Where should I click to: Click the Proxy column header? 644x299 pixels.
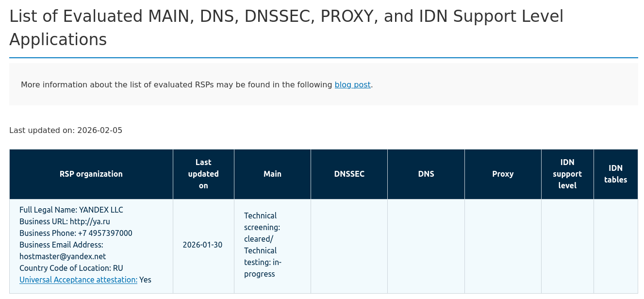click(x=503, y=174)
